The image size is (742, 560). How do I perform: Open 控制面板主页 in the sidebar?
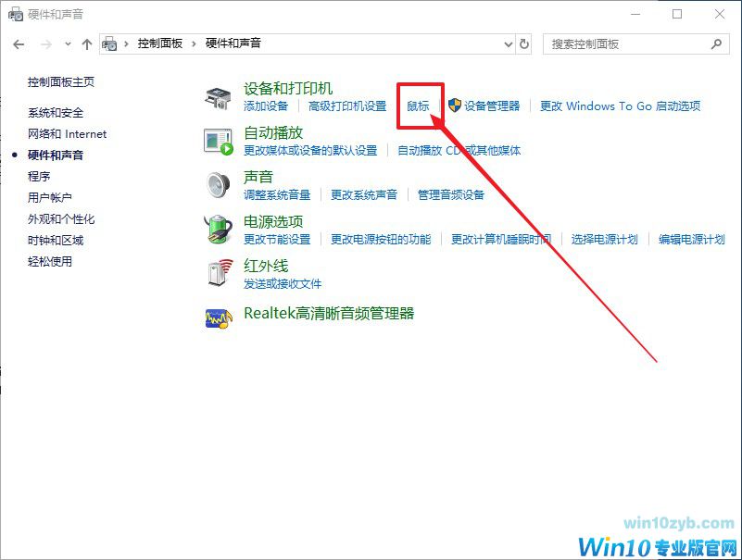[61, 82]
